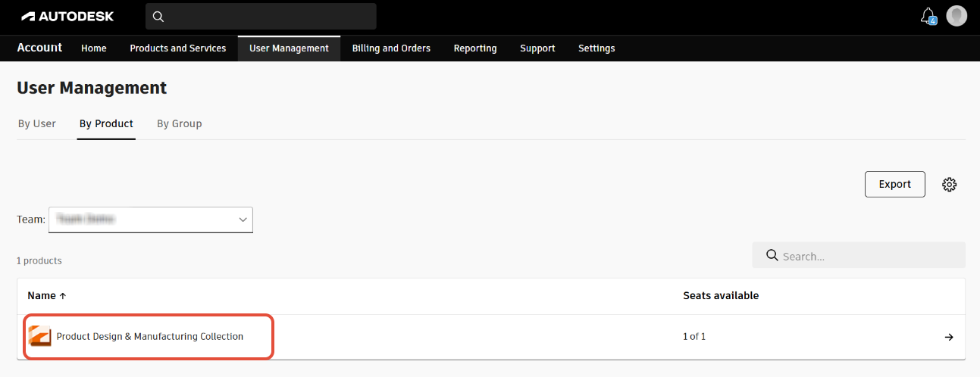This screenshot has width=980, height=377.
Task: Select the User Management menu item
Action: click(289, 48)
